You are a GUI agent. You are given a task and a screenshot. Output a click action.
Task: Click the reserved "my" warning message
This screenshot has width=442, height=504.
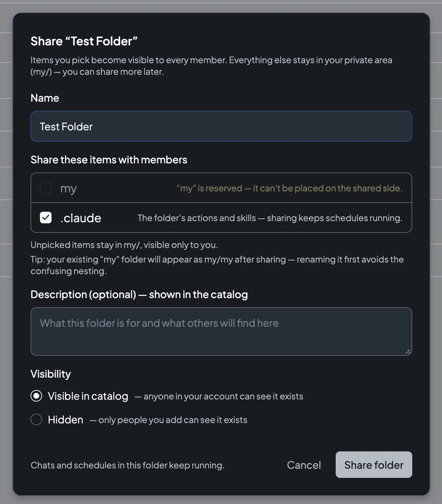[290, 188]
